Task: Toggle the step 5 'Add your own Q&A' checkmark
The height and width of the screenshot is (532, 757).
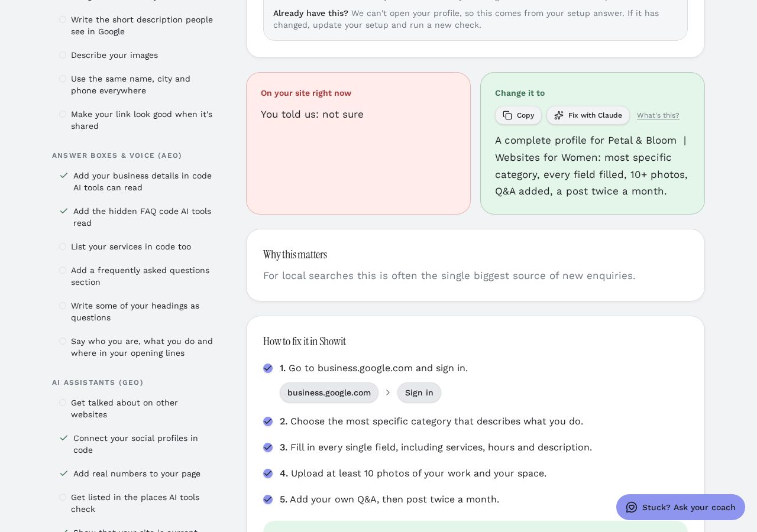Action: coord(268,499)
